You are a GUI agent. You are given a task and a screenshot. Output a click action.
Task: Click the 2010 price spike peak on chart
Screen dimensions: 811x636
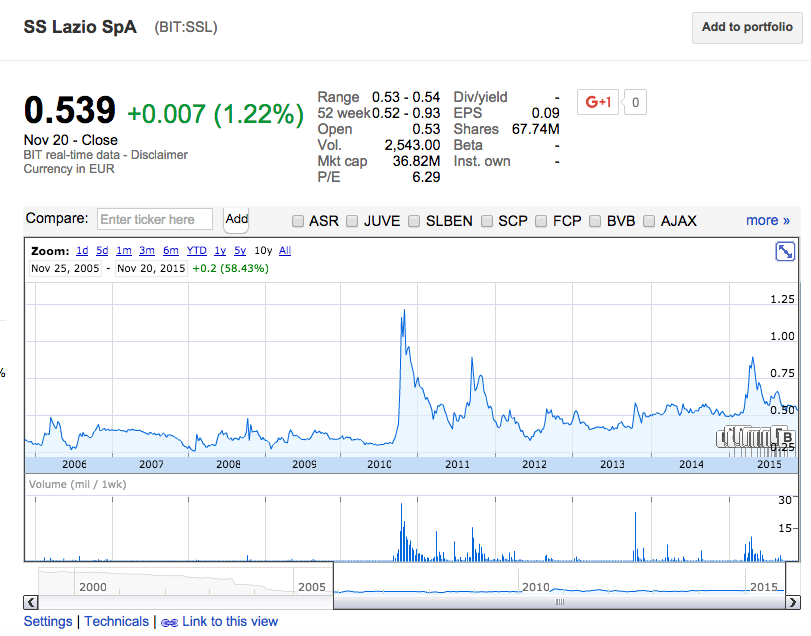[x=404, y=311]
